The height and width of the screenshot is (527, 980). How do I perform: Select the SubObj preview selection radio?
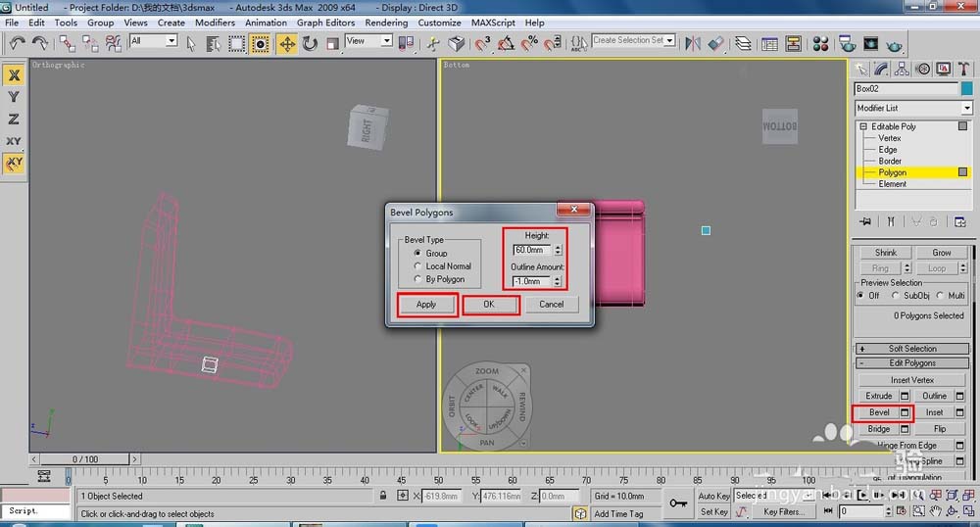[x=895, y=296]
